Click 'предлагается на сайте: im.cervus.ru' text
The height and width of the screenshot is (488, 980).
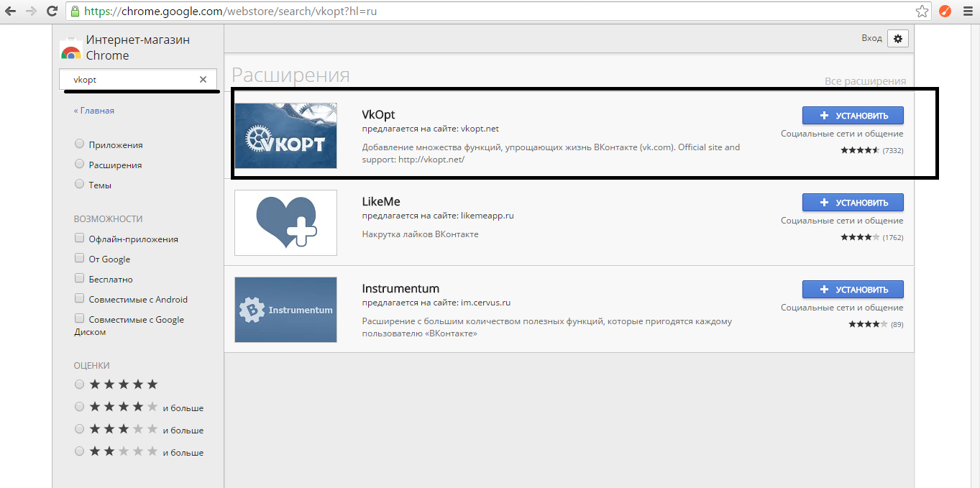(436, 303)
